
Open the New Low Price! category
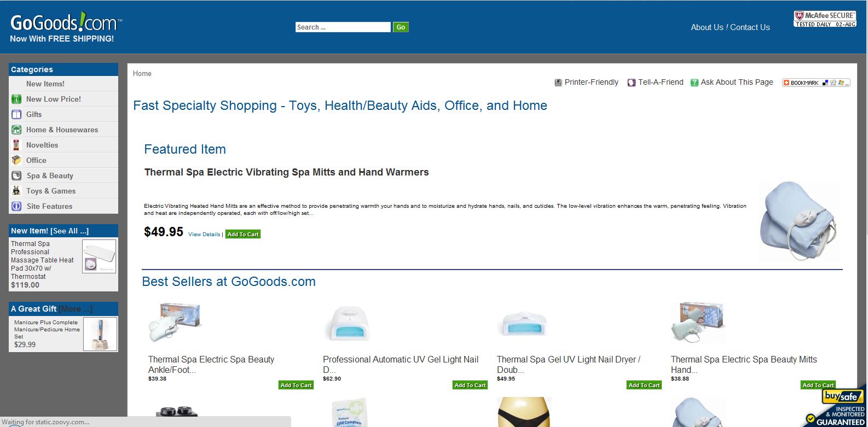coord(54,99)
